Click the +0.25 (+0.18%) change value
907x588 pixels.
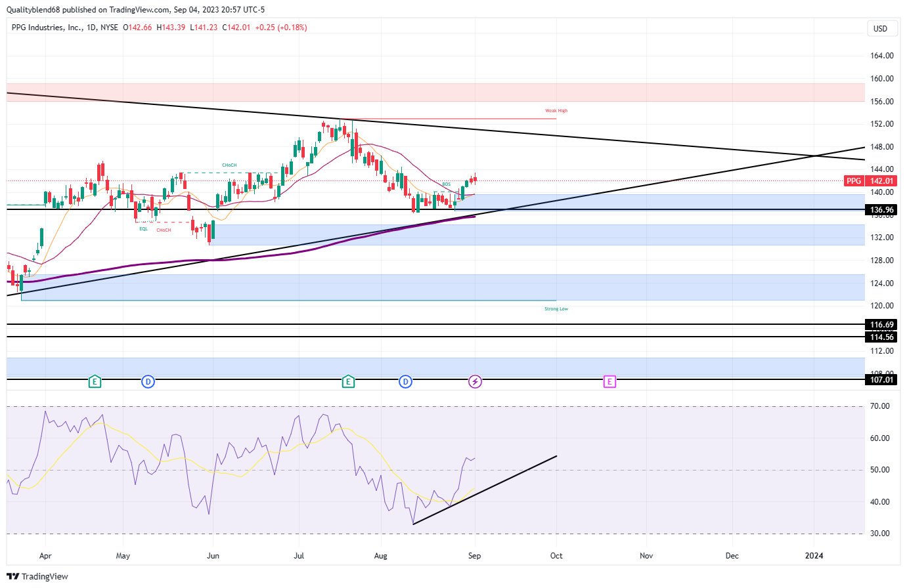[x=281, y=28]
